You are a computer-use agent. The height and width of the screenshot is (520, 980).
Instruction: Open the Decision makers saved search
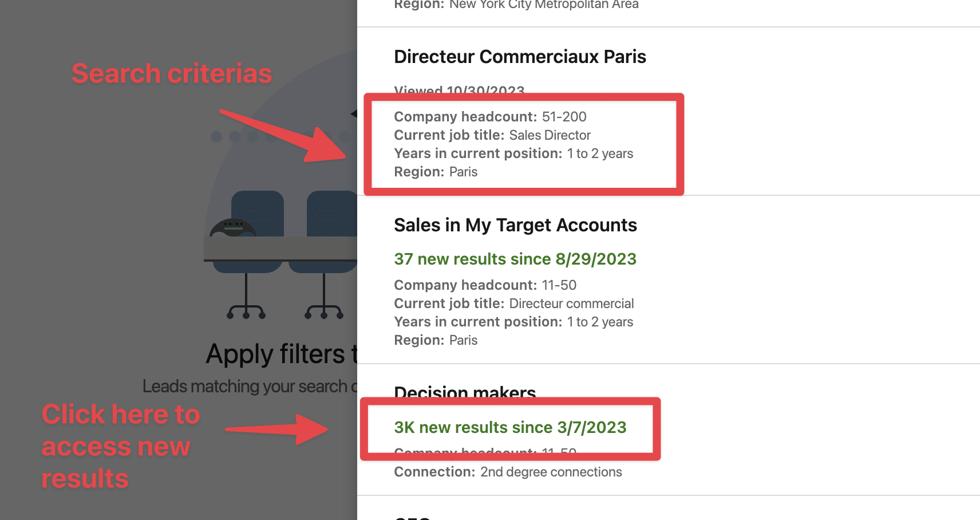pyautogui.click(x=464, y=393)
